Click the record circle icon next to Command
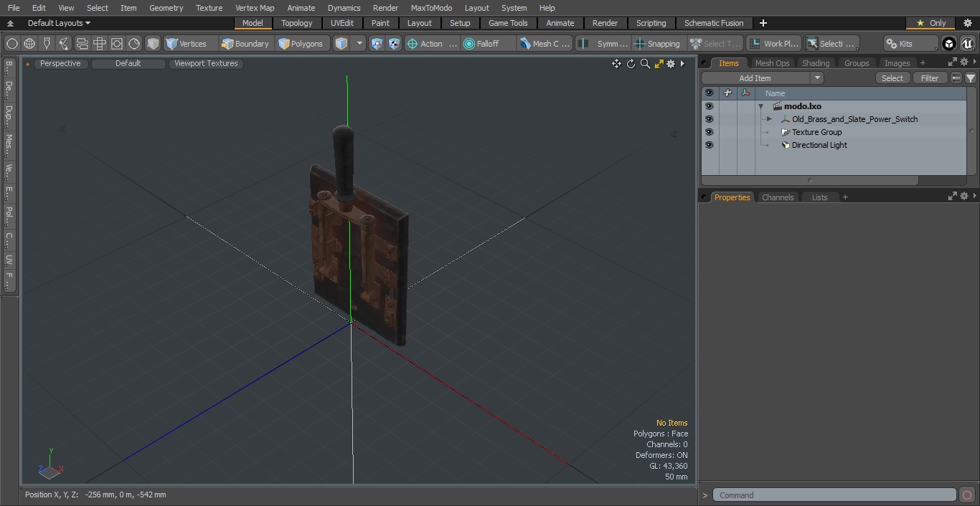This screenshot has width=980, height=506. 967,495
